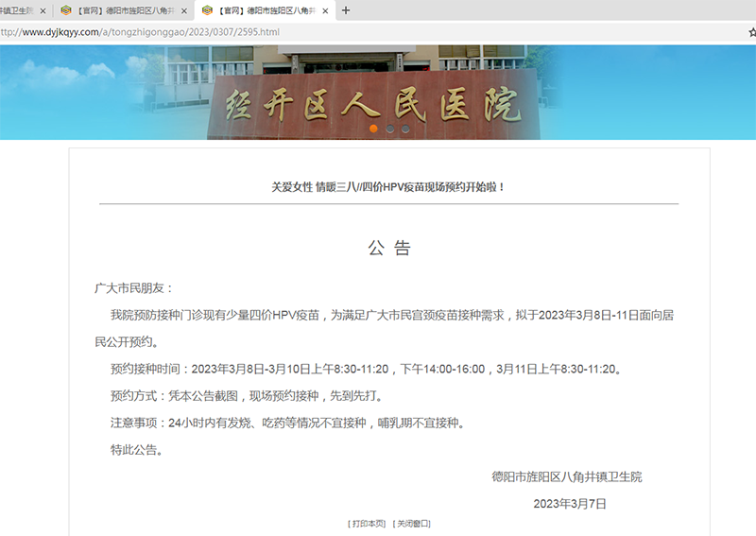
Task: Click the 公告 heading text
Action: (388, 249)
